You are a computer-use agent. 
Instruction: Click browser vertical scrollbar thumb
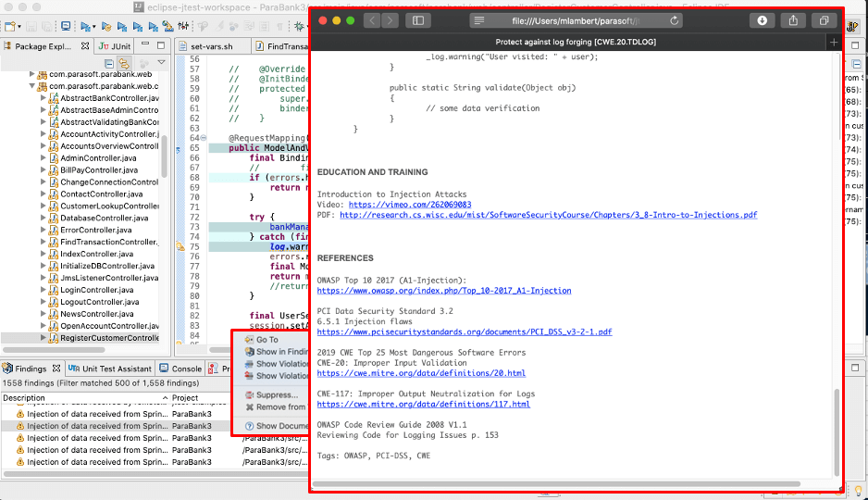coord(836,431)
